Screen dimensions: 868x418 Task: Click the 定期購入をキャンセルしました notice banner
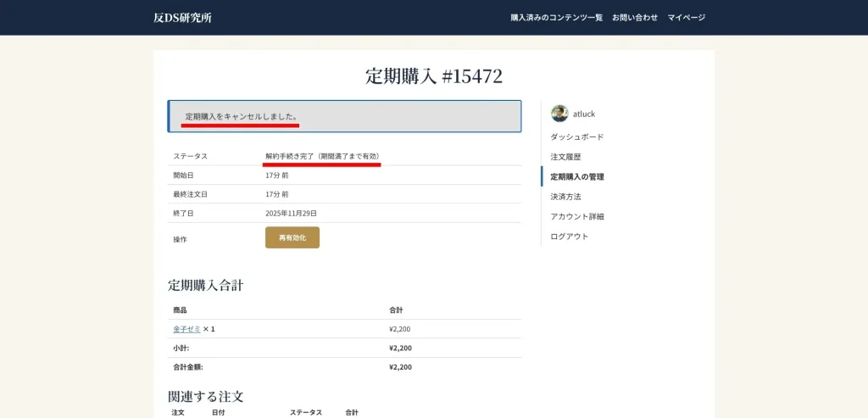click(344, 116)
